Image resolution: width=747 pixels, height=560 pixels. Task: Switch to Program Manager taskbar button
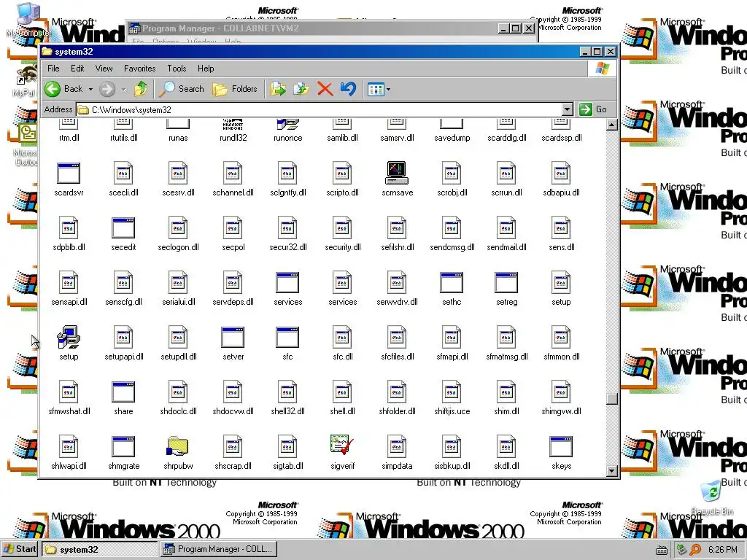click(x=218, y=549)
